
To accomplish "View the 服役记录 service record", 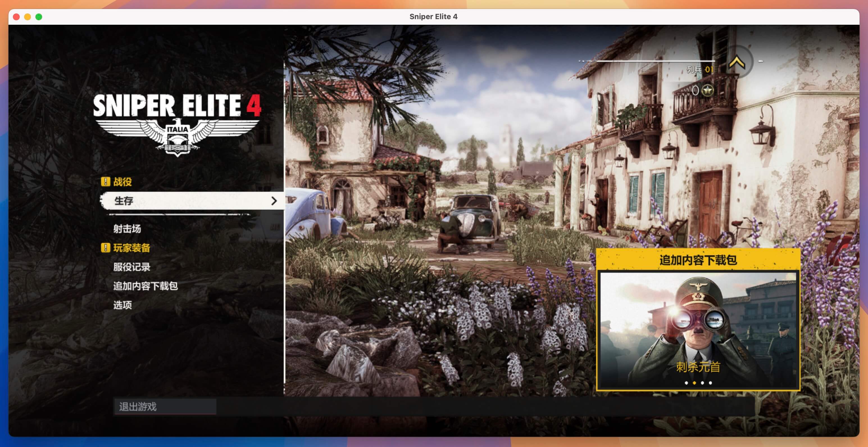I will click(x=132, y=267).
